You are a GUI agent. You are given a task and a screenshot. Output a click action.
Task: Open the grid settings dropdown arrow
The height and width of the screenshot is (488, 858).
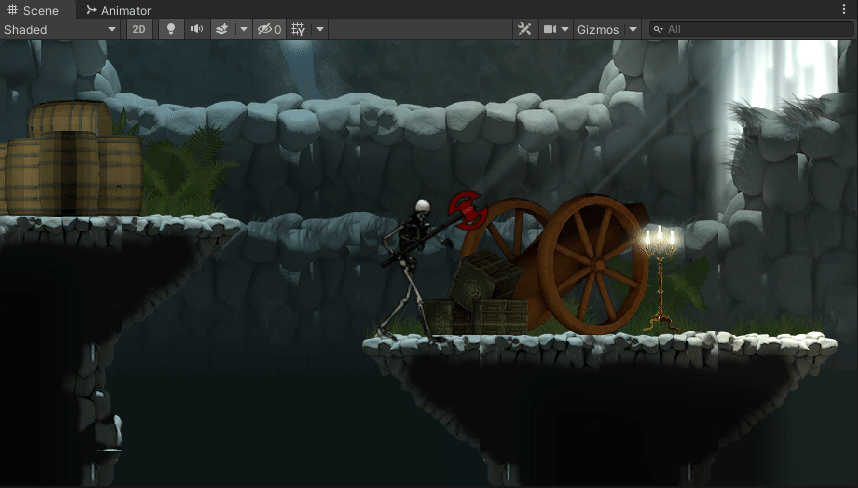(x=320, y=30)
